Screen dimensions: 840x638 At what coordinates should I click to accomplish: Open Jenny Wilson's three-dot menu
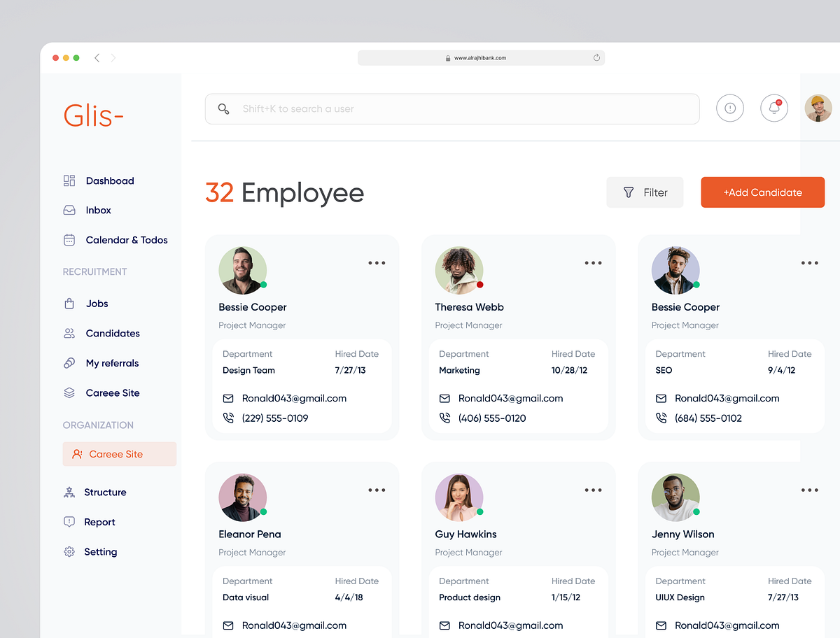809,490
